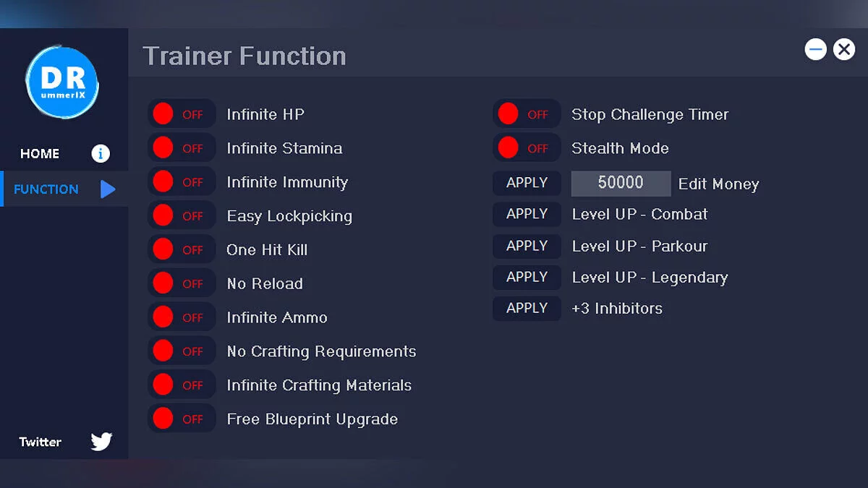This screenshot has height=488, width=868.
Task: Click the DR ummerIX logo
Action: coord(62,82)
